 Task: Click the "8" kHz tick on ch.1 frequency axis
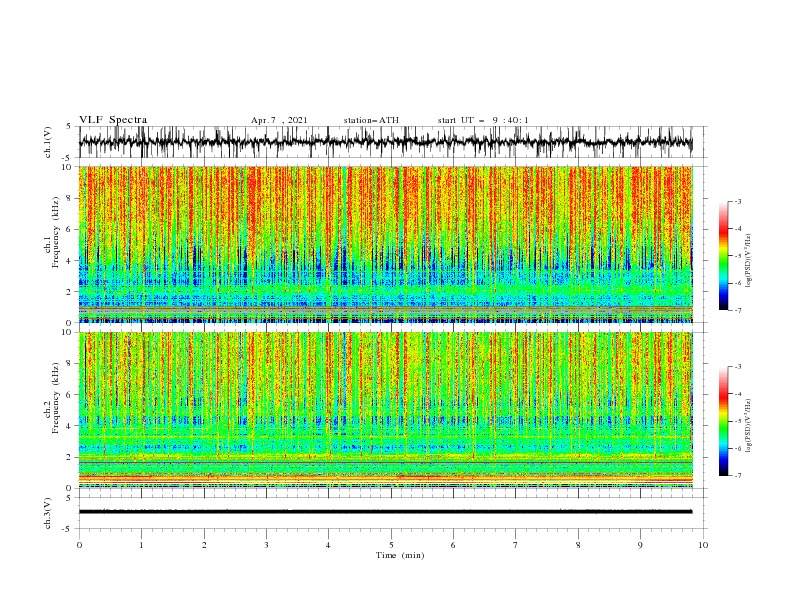click(70, 198)
